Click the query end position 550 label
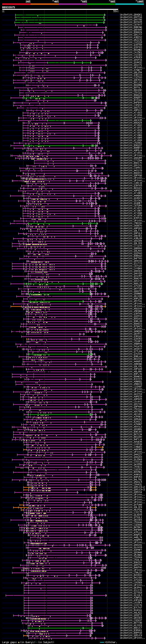 click(115, 11)
